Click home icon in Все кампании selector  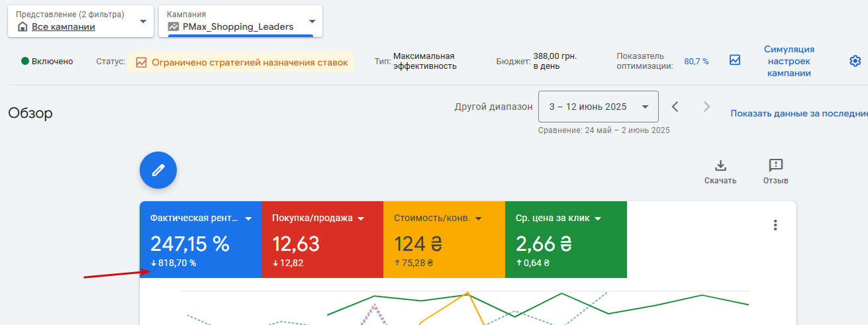click(x=23, y=27)
